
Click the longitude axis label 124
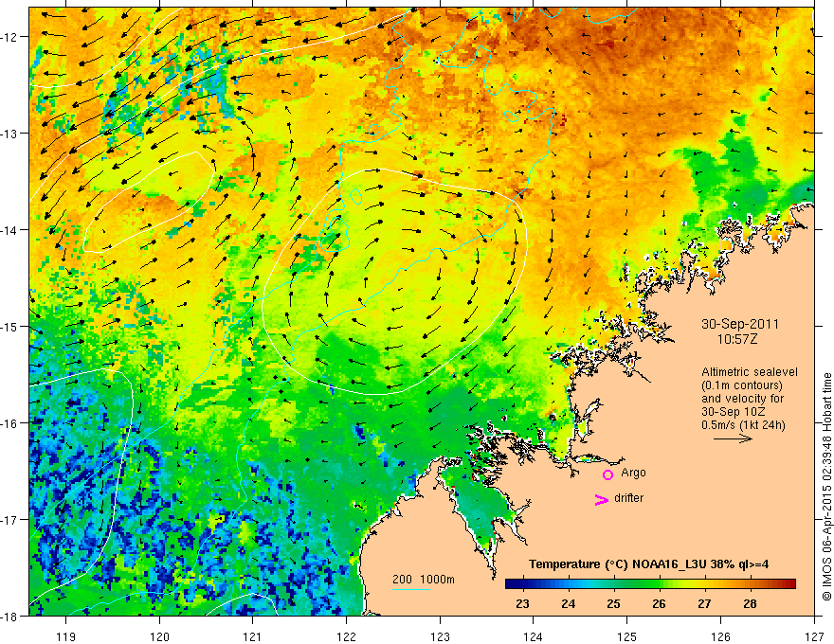[534, 636]
